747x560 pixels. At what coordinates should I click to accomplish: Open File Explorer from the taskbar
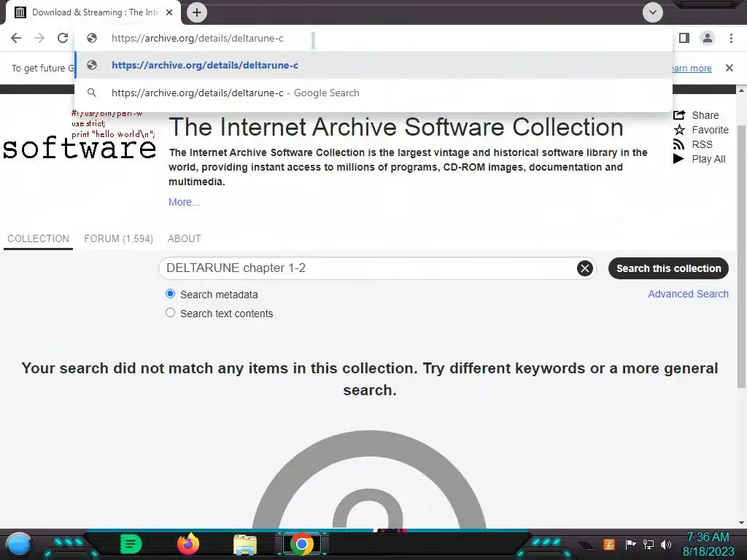pyautogui.click(x=245, y=544)
